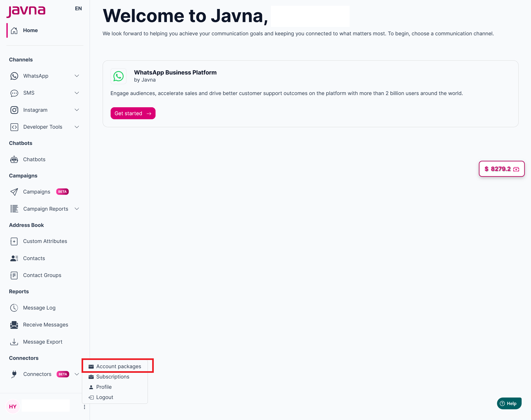Click the Developer Tools code icon
The image size is (531, 420).
[x=14, y=127]
